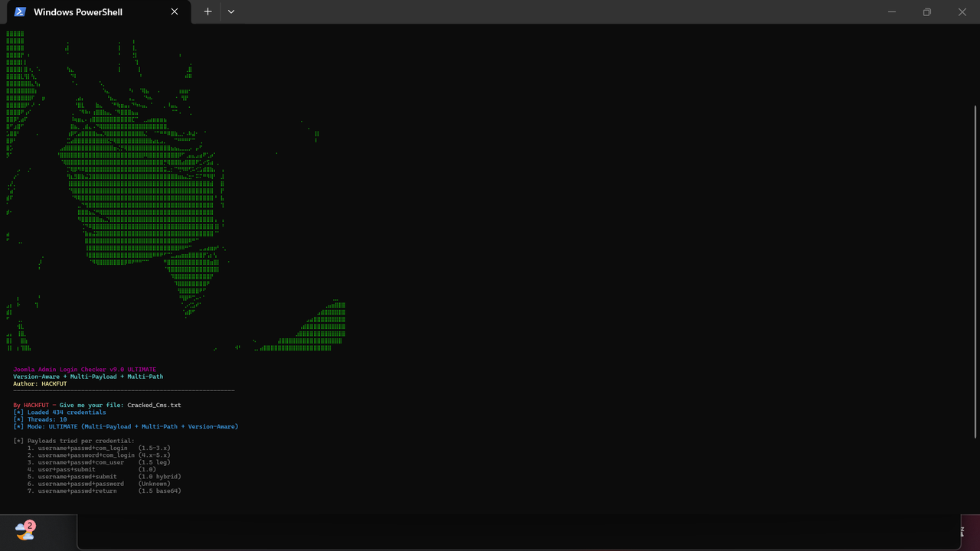The image size is (980, 551).
Task: Maximize the PowerShell window
Action: (x=927, y=12)
